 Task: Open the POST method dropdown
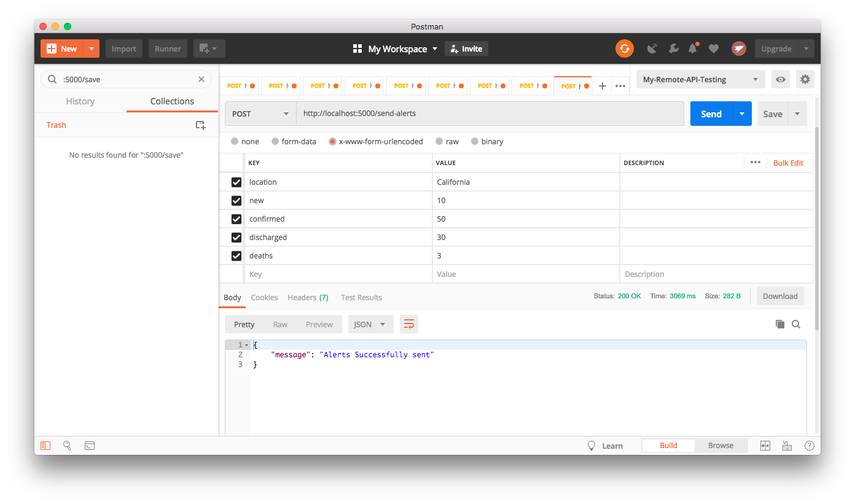(261, 114)
